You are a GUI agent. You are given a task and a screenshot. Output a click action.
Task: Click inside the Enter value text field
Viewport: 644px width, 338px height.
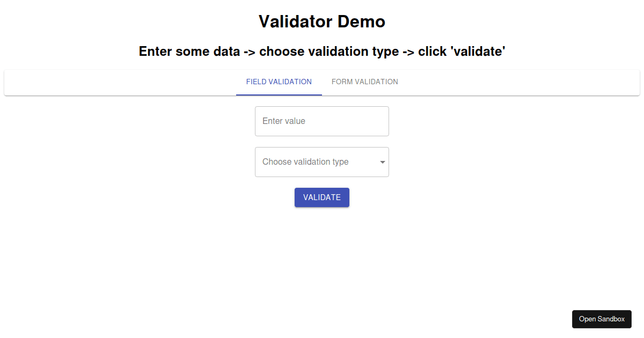tap(321, 121)
